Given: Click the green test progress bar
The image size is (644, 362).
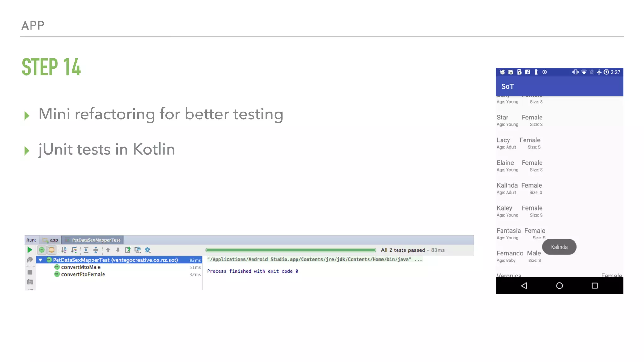Looking at the screenshot, I should coord(291,250).
